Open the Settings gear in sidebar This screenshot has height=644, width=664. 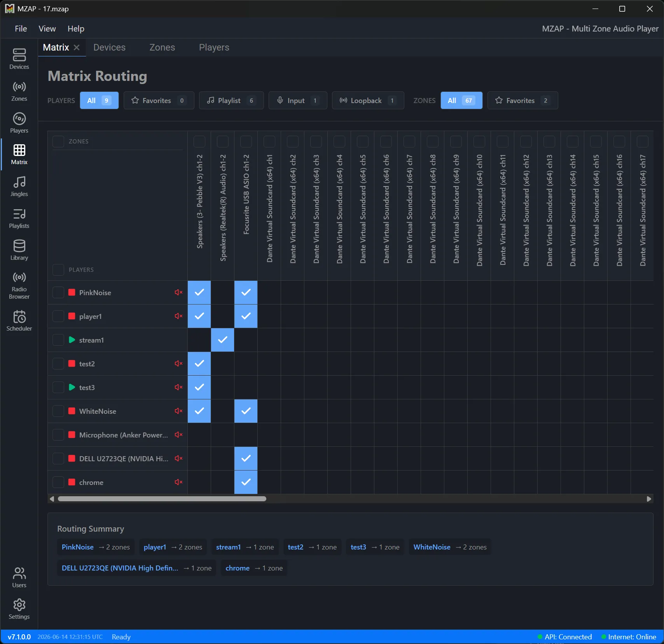[x=19, y=609]
